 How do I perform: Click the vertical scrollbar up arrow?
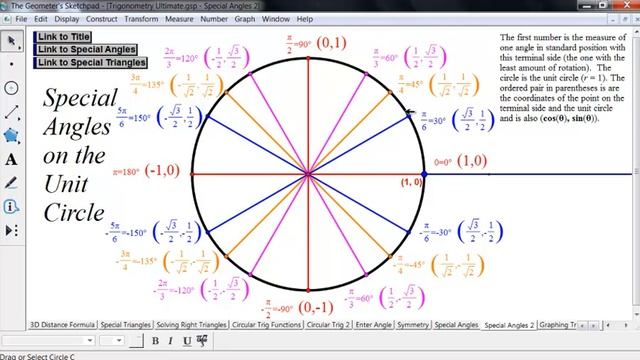[636, 31]
